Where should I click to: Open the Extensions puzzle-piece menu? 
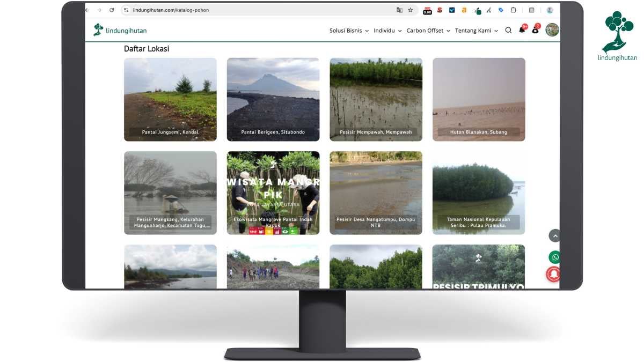pos(514,10)
